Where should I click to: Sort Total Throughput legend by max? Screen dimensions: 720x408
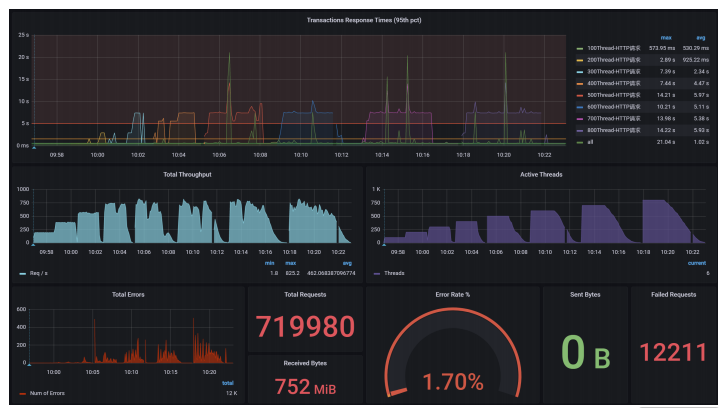click(291, 263)
